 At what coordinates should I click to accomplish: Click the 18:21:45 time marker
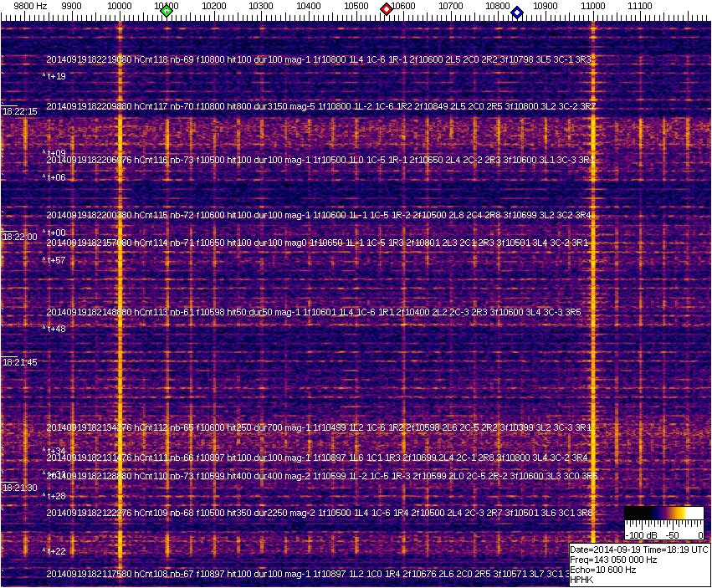coord(20,362)
